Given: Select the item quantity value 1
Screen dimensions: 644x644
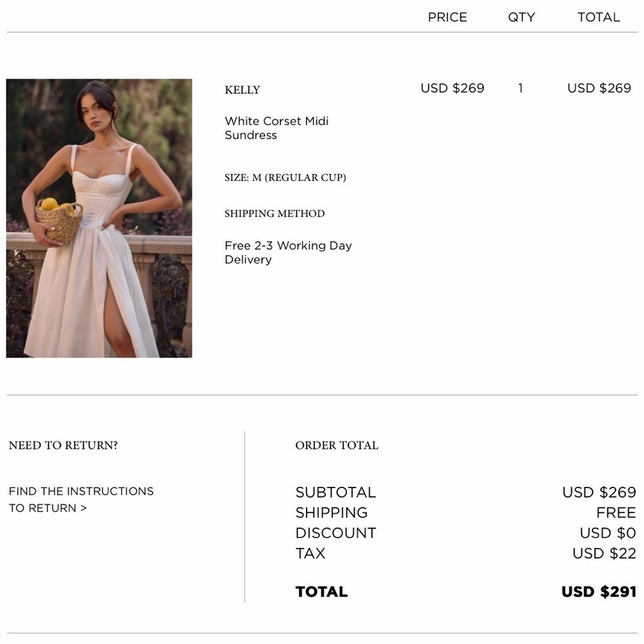Looking at the screenshot, I should coord(520,88).
